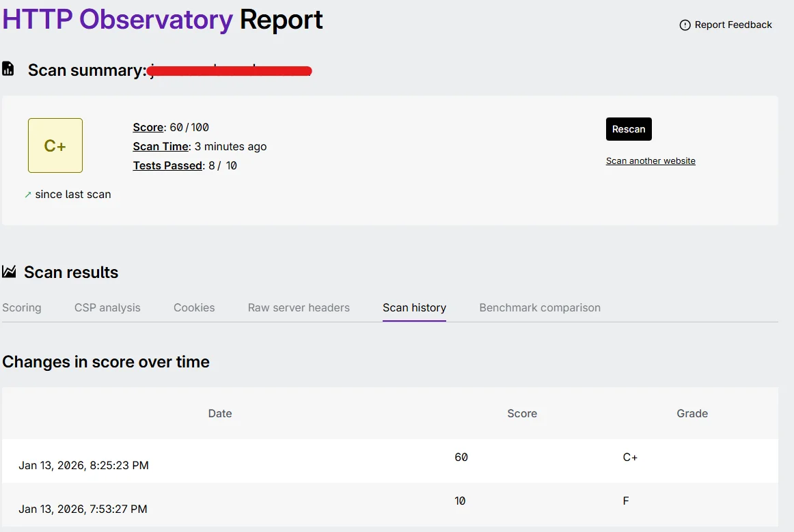The width and height of the screenshot is (794, 532).
Task: Select the Scan history tab
Action: [414, 307]
